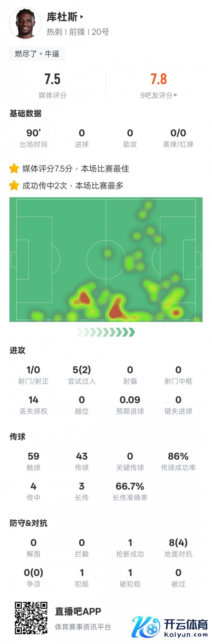Select the 防守&对抗 section heading
This screenshot has width=212, height=644.
(29, 523)
